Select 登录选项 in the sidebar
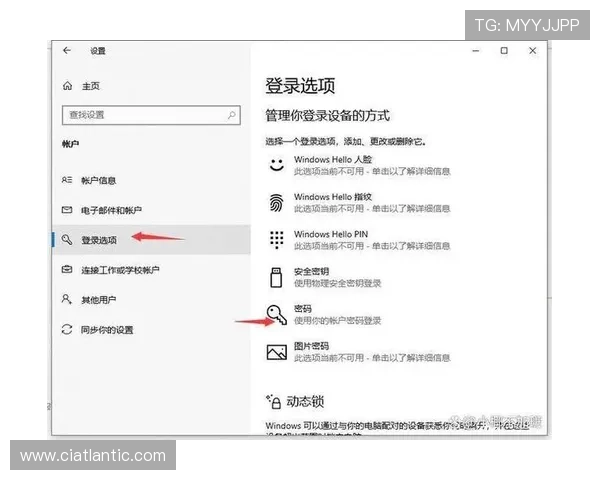 [151, 240]
